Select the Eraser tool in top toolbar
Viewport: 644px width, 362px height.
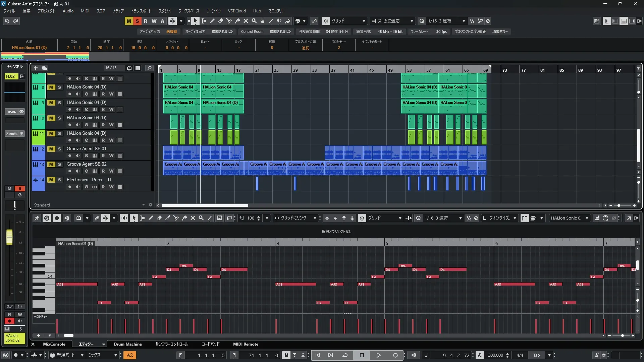coord(221,21)
